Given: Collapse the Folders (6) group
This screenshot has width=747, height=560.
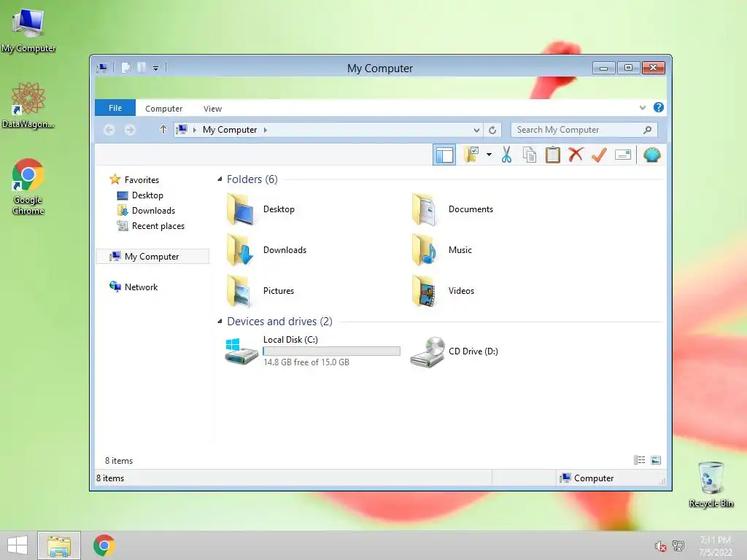Looking at the screenshot, I should [x=220, y=179].
